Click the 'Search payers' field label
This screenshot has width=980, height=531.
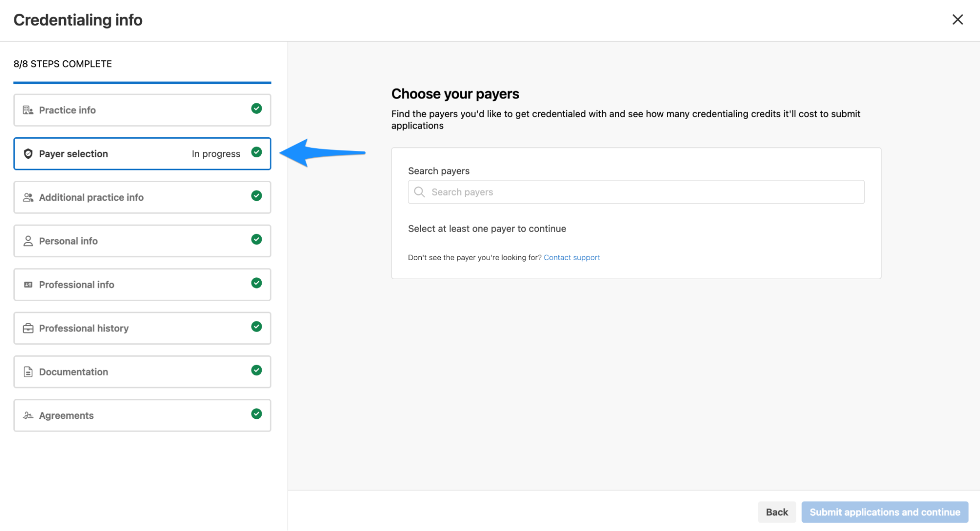click(439, 171)
